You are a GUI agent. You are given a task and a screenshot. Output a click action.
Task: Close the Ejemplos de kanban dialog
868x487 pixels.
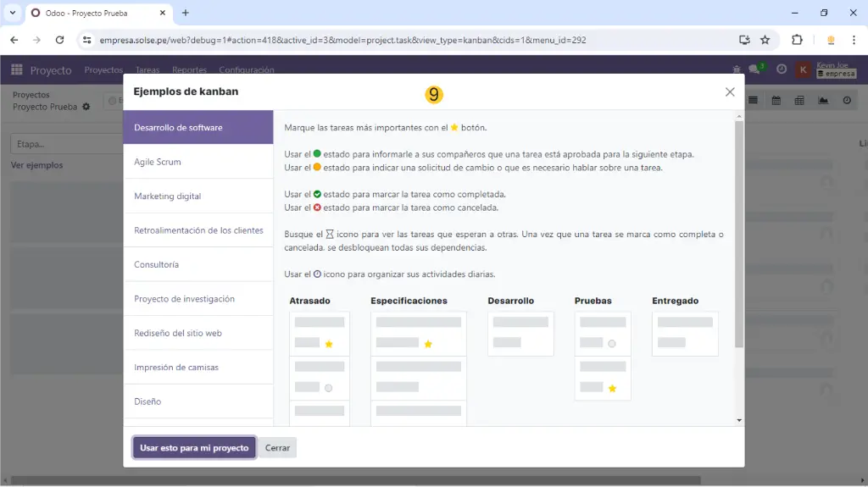coord(730,92)
